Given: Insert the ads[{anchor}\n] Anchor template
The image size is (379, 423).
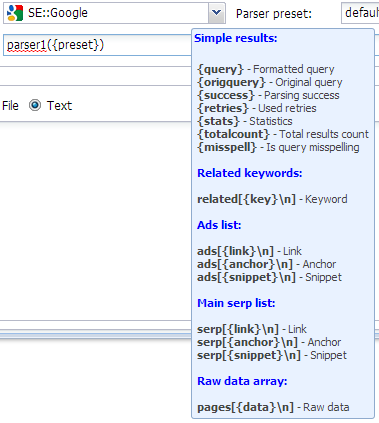Looking at the screenshot, I should (x=267, y=264).
